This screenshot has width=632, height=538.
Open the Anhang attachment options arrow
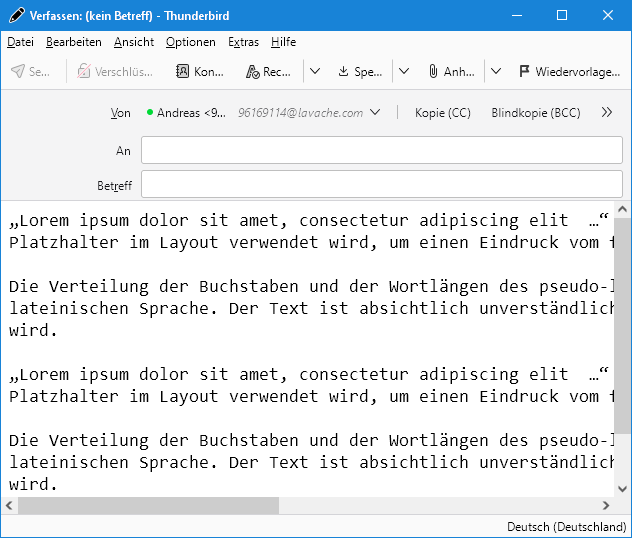[x=495, y=72]
